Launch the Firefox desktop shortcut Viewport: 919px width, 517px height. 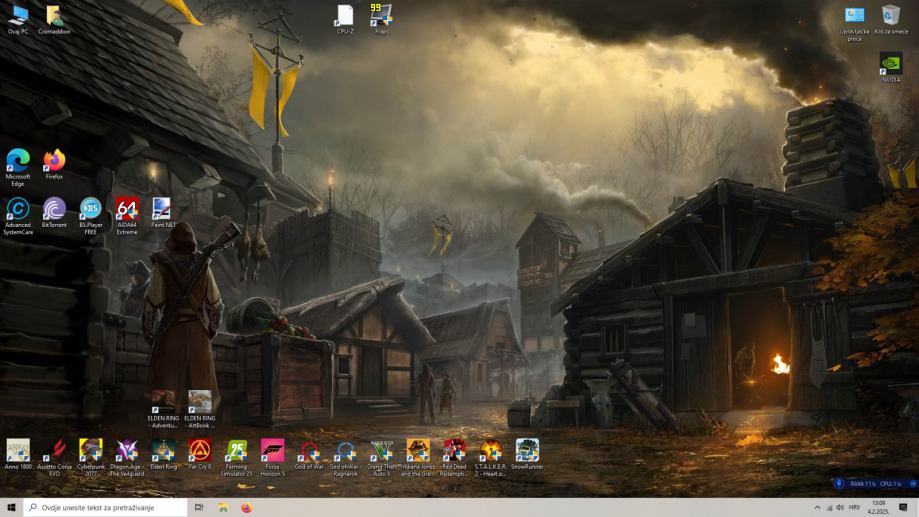54,164
